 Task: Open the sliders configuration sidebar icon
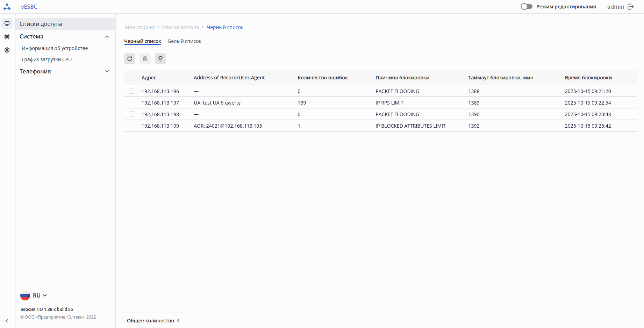pyautogui.click(x=7, y=37)
